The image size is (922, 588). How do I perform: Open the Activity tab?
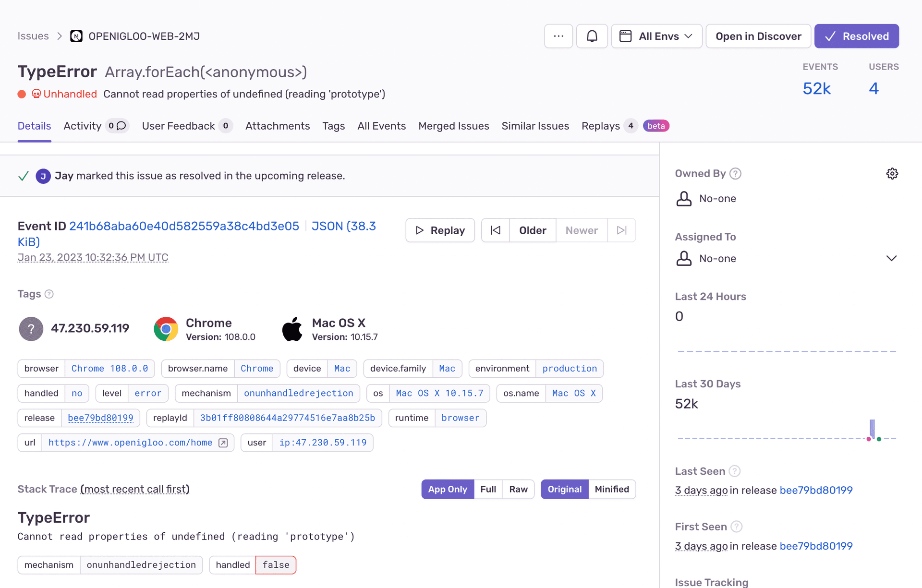(x=96, y=126)
